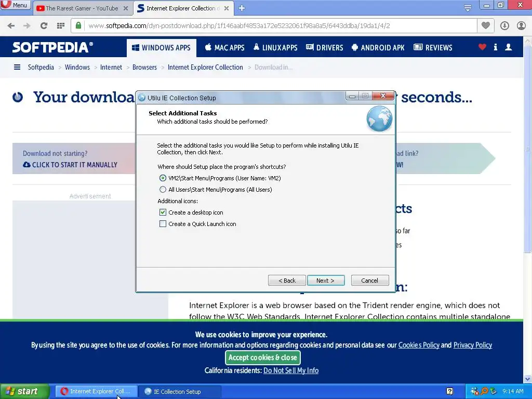The height and width of the screenshot is (399, 532).
Task: Open the Privacy Policy link
Action: 473,345
